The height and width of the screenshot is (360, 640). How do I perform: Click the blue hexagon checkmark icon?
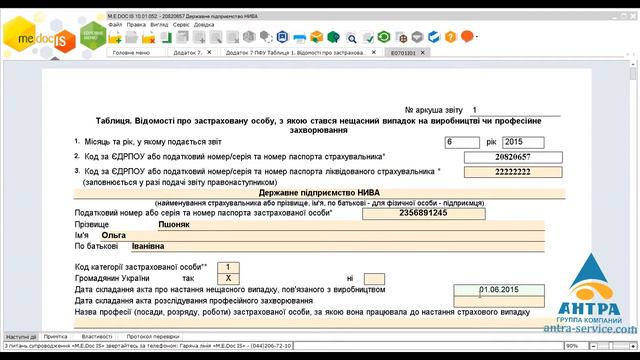[x=434, y=37]
